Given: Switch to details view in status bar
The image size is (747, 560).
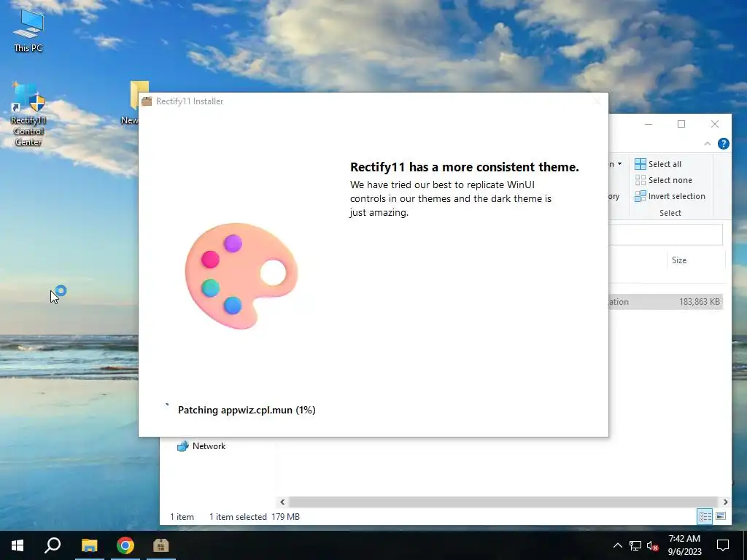Looking at the screenshot, I should click(705, 516).
